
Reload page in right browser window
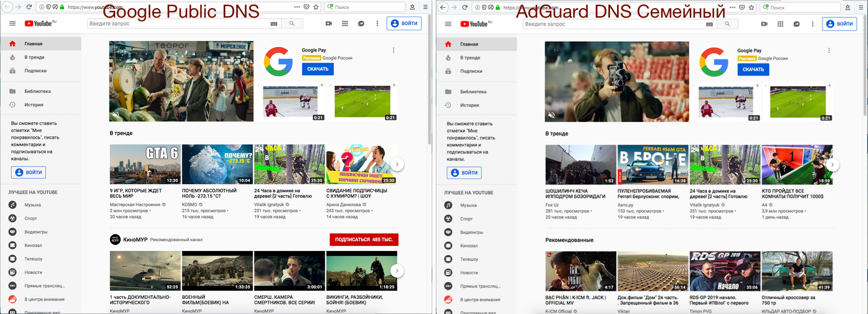pyautogui.click(x=465, y=8)
